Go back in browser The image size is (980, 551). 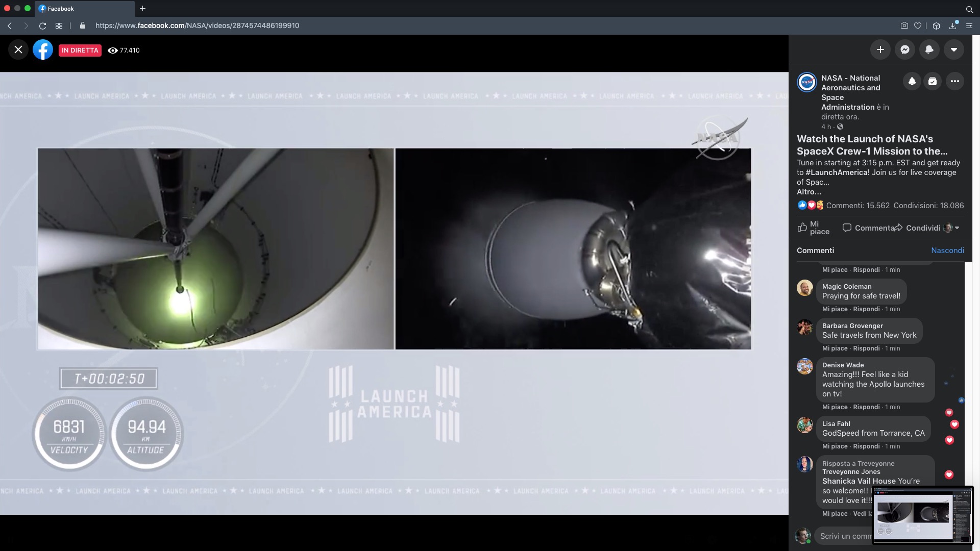click(x=10, y=26)
